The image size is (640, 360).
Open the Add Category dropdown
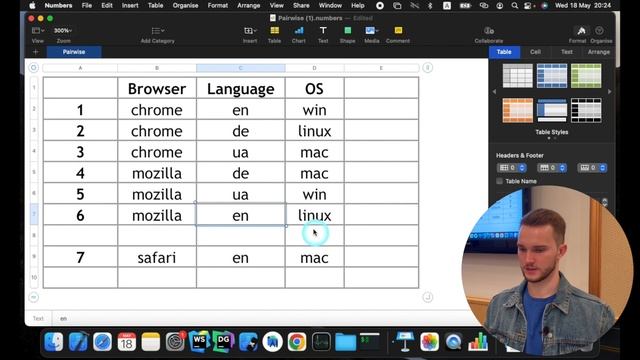coord(158,31)
